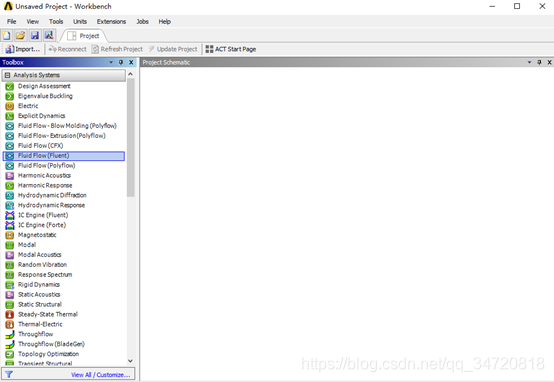
Task: Click the Topology Optimization label
Action: [48, 354]
